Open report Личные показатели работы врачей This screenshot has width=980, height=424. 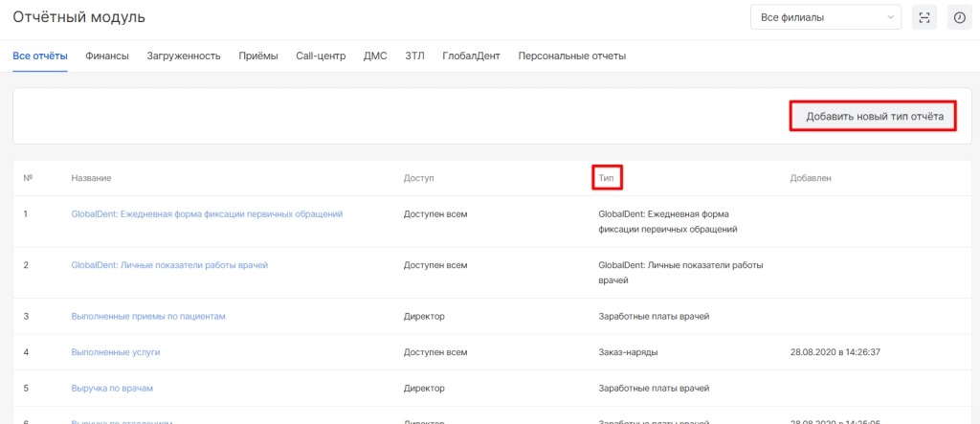(169, 264)
